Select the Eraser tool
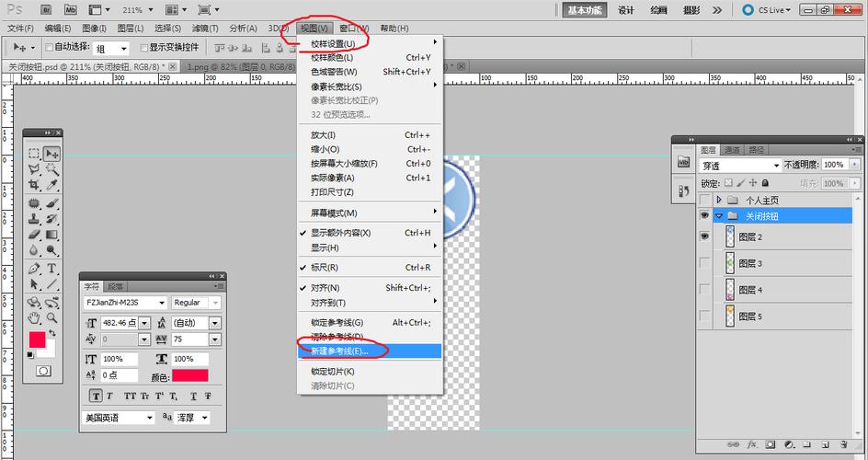The image size is (868, 460). tap(34, 235)
